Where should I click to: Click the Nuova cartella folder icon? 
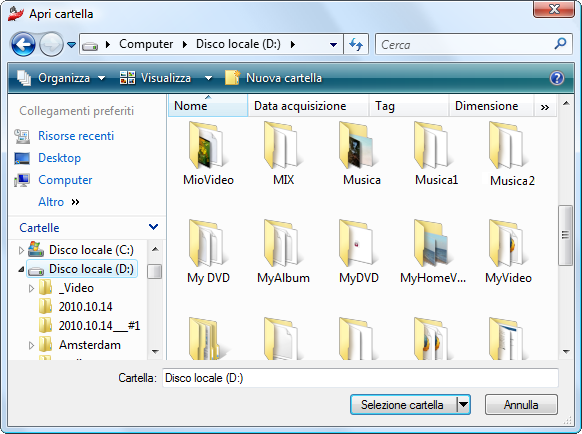232,78
